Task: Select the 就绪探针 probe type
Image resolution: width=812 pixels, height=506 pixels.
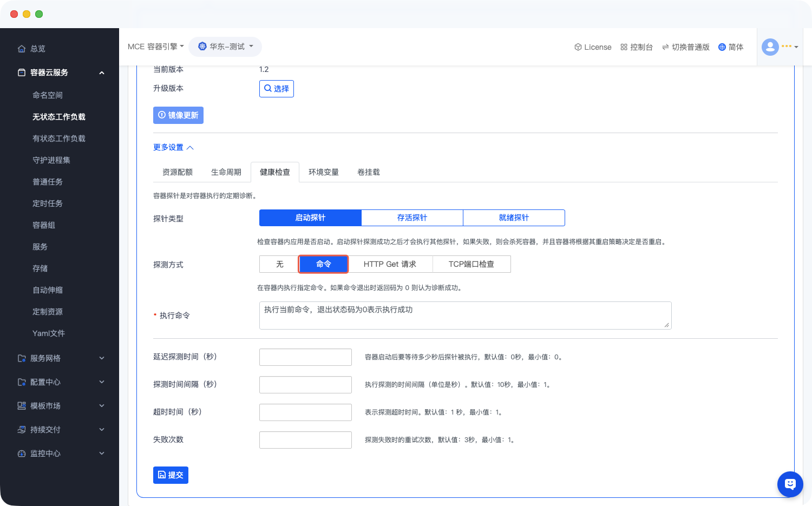Action: tap(514, 218)
